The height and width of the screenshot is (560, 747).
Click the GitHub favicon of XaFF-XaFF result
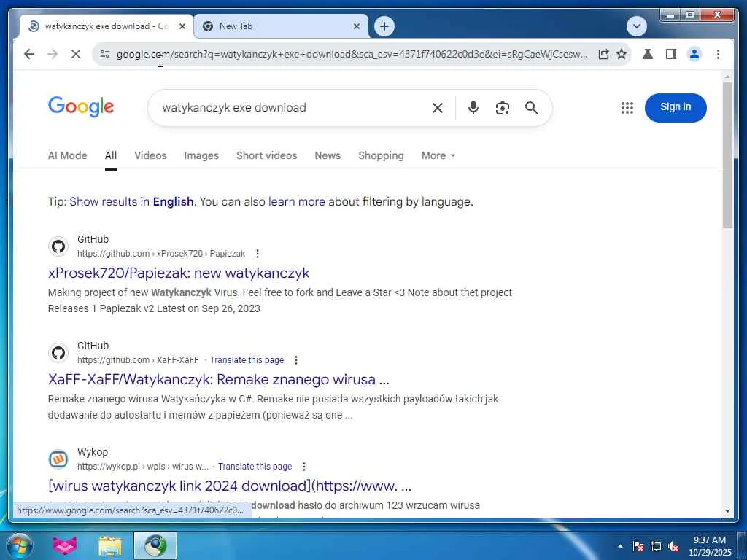(58, 353)
